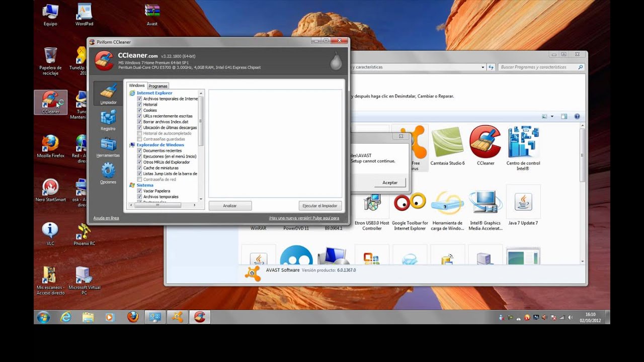The image size is (644, 362).
Task: Toggle Cache de miniaturas checkbox
Action: pos(139,168)
